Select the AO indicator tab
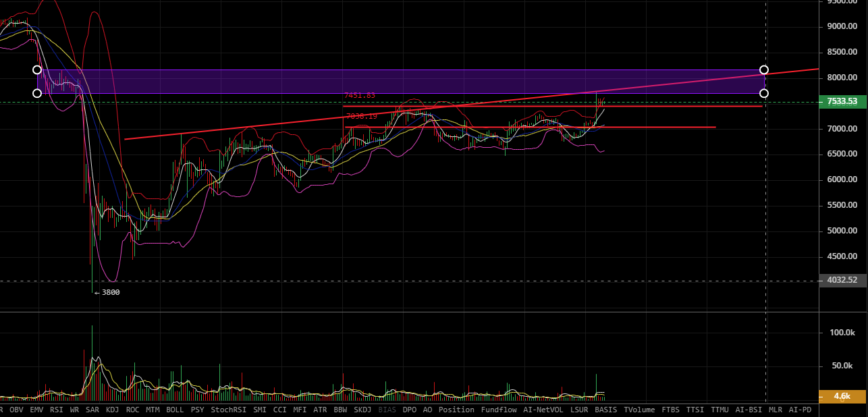The height and width of the screenshot is (417, 868). (x=427, y=410)
